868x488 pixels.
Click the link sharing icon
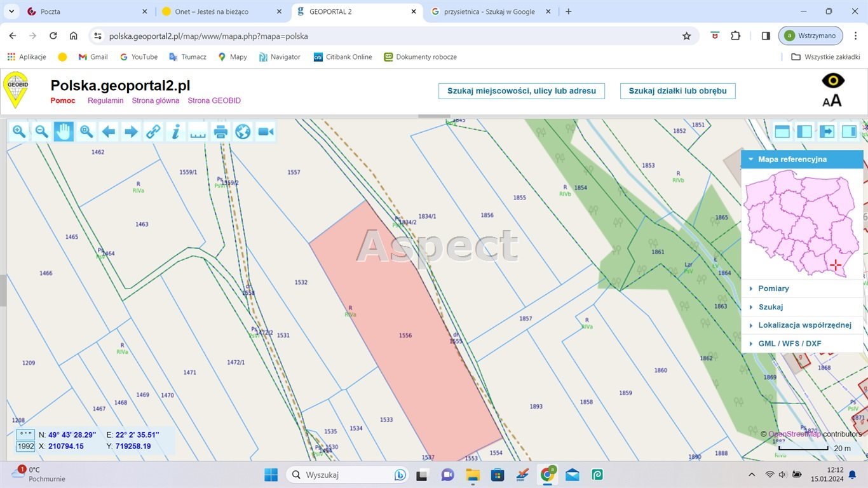[x=153, y=132]
